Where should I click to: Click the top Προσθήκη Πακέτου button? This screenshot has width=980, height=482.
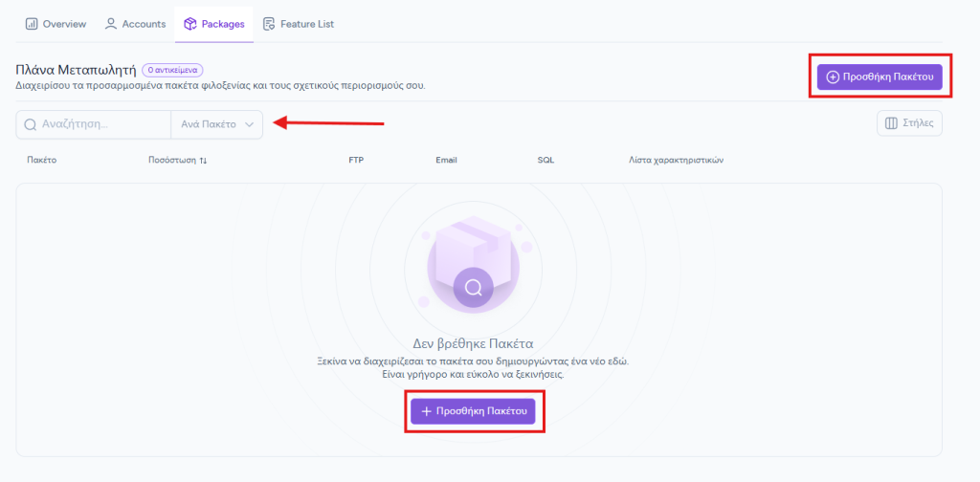click(x=880, y=77)
